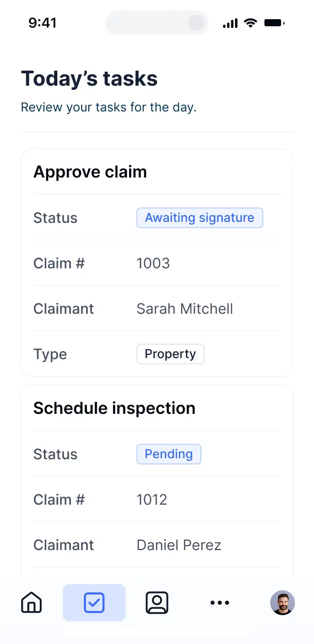Tap the 9:41 clock in the status bar
This screenshot has height=644, width=314.
tap(42, 23)
